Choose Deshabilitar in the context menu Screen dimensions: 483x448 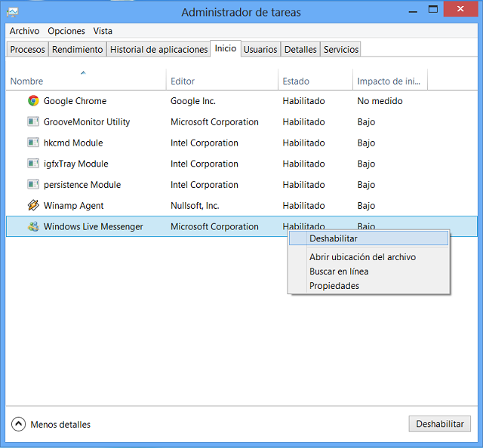(333, 239)
